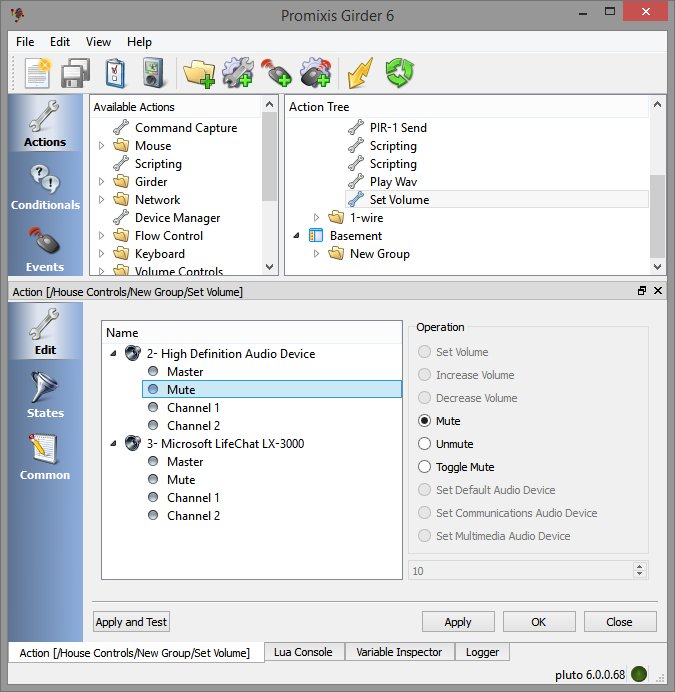Select the Decrease Volume radio button

pos(424,398)
